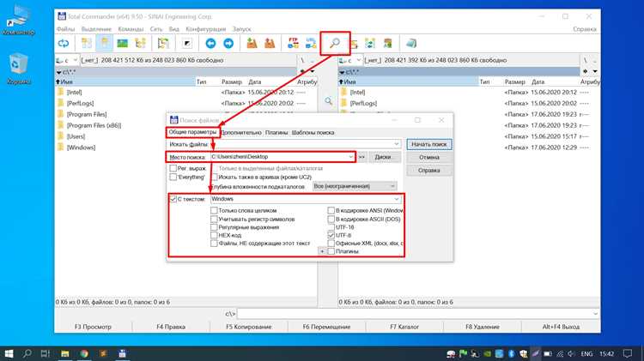Screen dimensions: 644x361
Task: Click the Bluetooth tray icon
Action: tap(512, 353)
